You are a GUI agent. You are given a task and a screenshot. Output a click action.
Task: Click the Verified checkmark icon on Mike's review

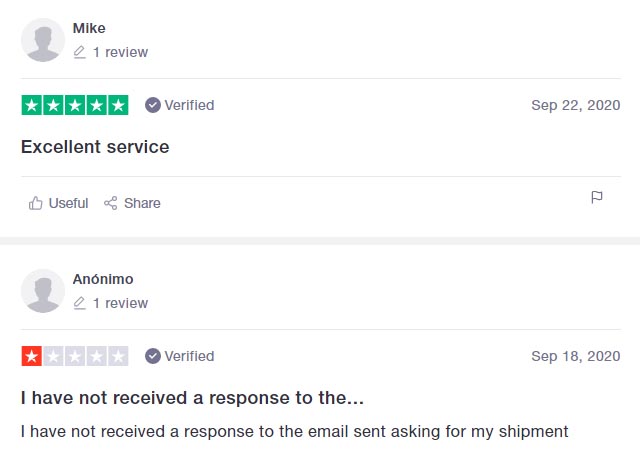pos(153,105)
